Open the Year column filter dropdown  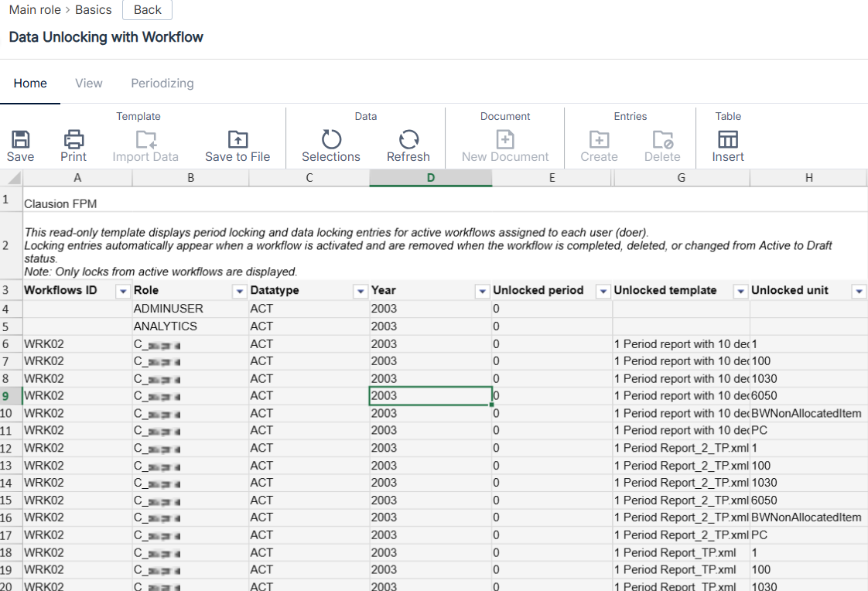coord(482,291)
